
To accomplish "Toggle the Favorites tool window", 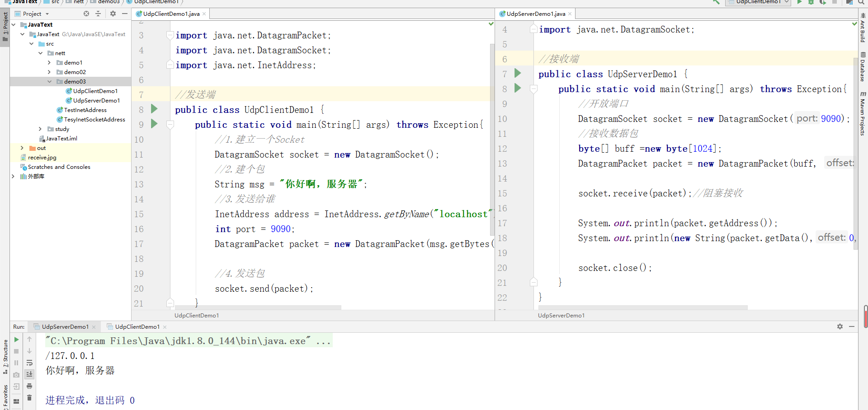I will (x=5, y=396).
